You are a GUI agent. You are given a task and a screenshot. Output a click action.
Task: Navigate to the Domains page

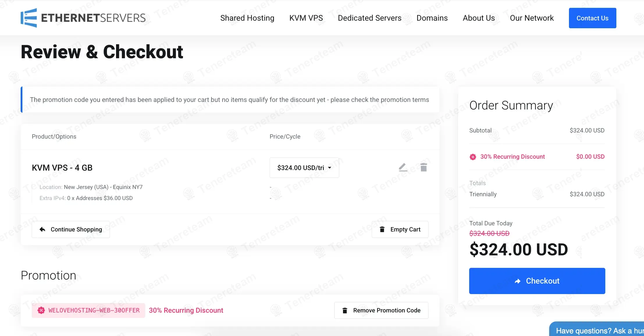(x=432, y=18)
